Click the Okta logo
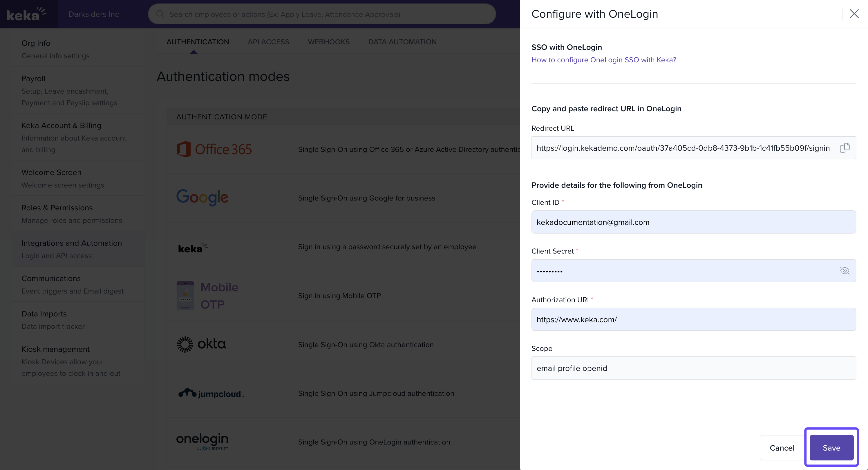The image size is (868, 470). point(202,344)
